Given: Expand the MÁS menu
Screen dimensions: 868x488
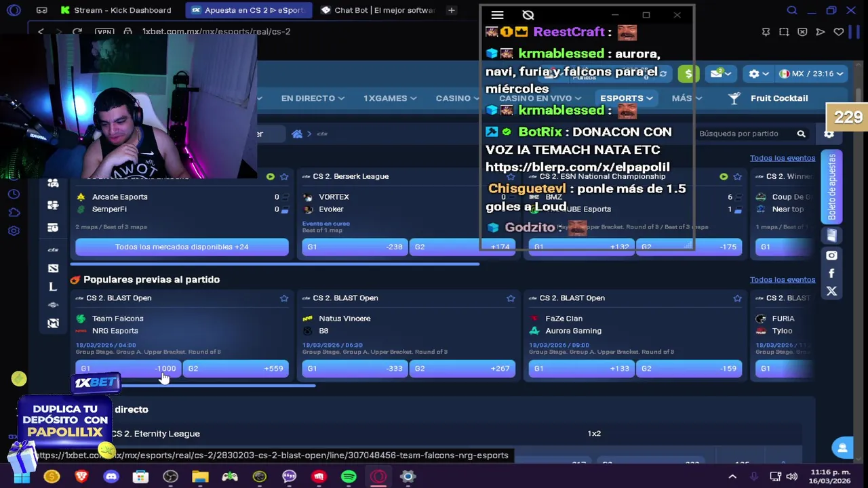Looking at the screenshot, I should coord(686,98).
